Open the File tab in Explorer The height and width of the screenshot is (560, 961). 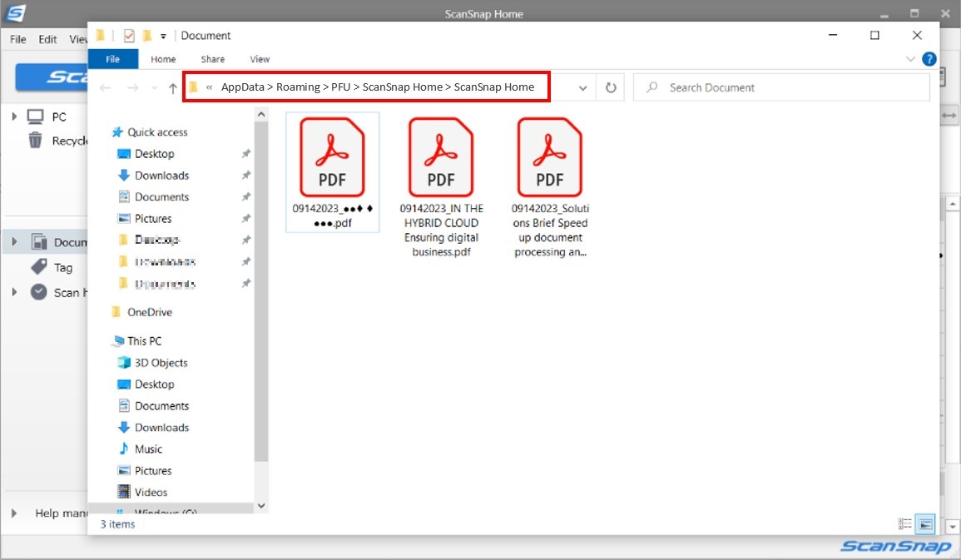tap(113, 59)
